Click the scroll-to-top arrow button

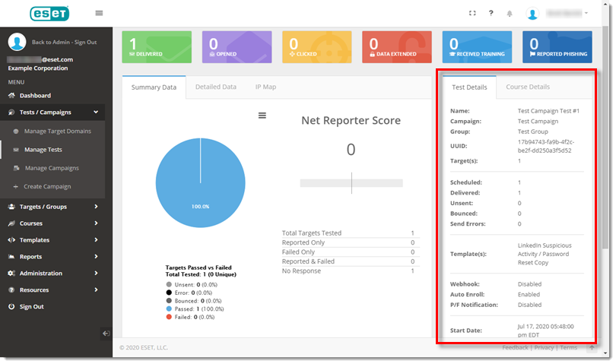592,347
